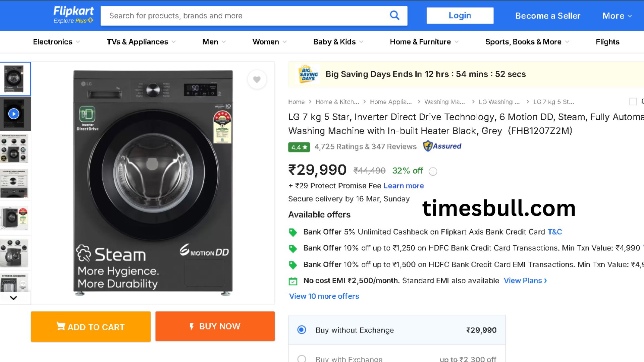
Task: Click BUY NOW button
Action: [x=215, y=326]
